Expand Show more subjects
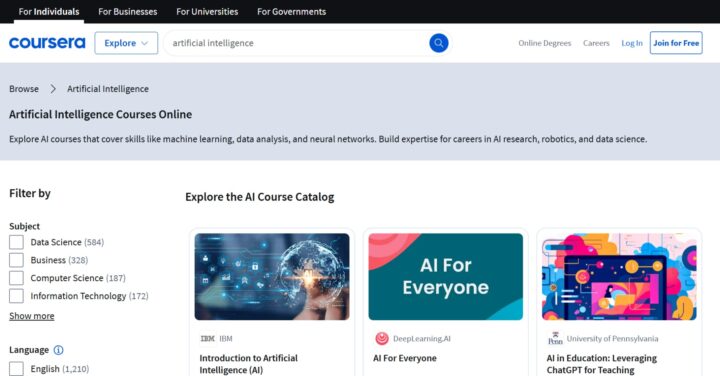Image resolution: width=720 pixels, height=376 pixels. (x=32, y=316)
